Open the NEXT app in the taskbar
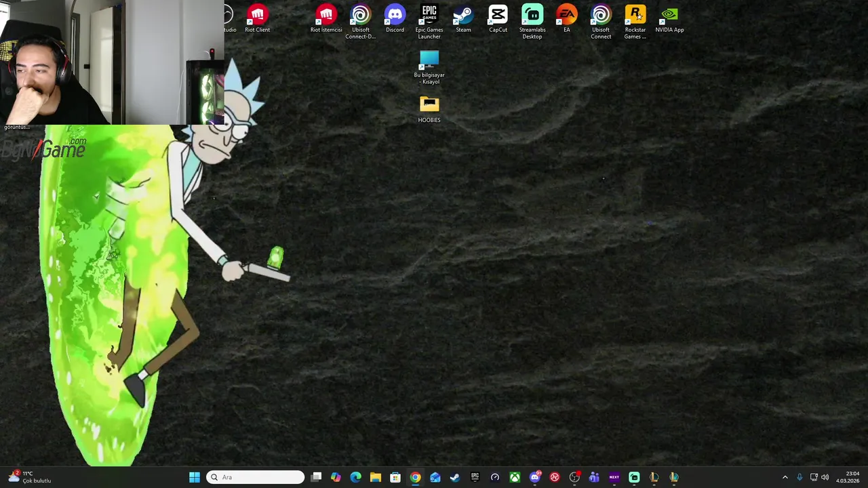Screen dimensions: 868x488 pyautogui.click(x=614, y=477)
